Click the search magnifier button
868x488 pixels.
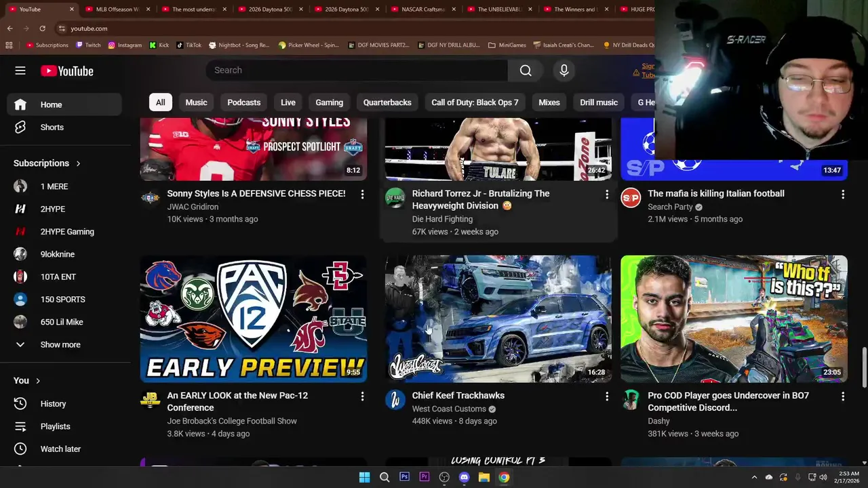(x=526, y=70)
